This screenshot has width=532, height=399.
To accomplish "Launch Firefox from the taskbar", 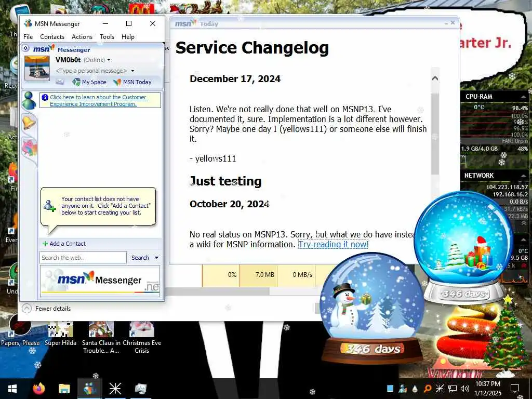I will [38, 389].
